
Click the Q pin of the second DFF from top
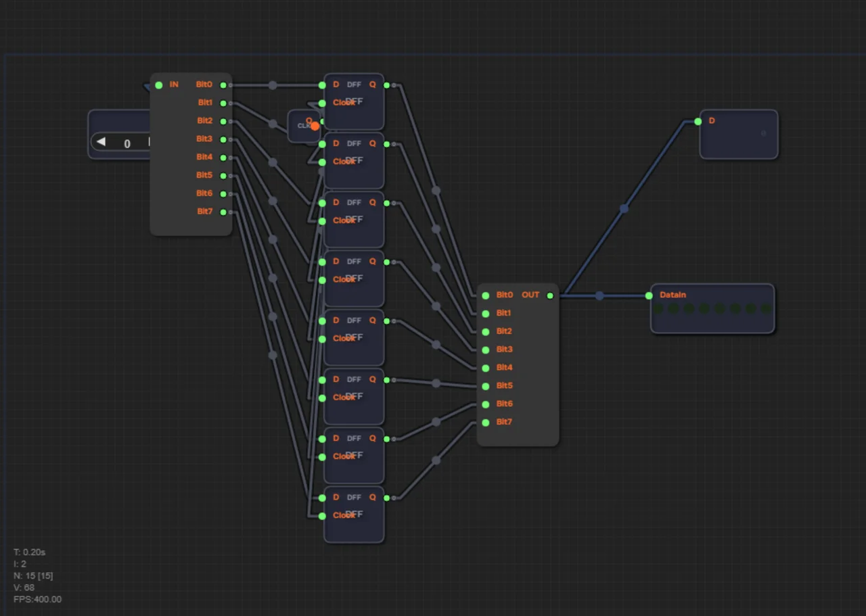coord(386,144)
